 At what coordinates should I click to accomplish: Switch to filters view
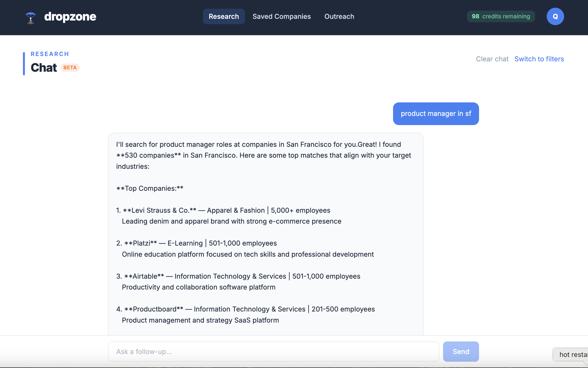(x=539, y=59)
